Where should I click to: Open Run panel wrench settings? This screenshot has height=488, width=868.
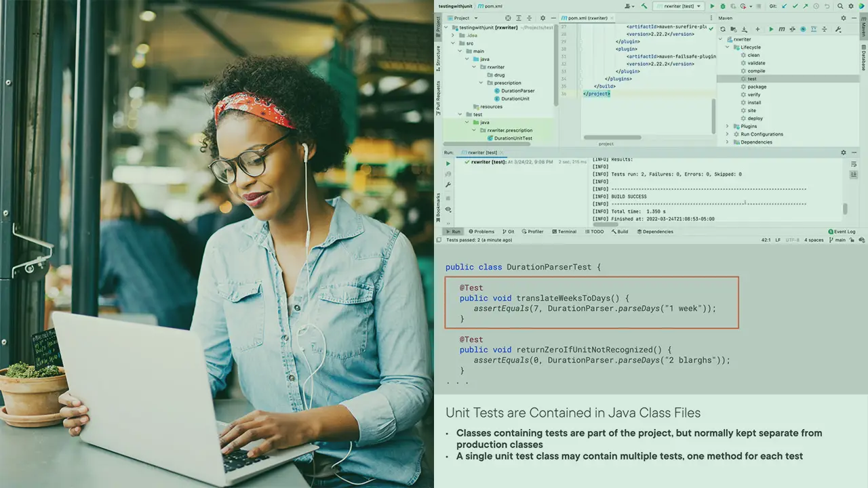[448, 185]
